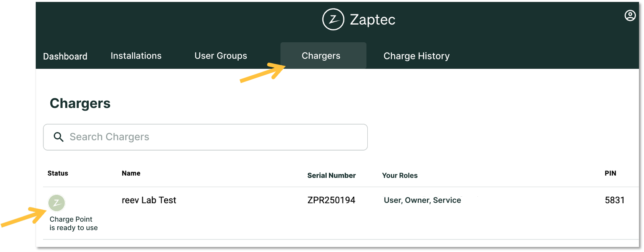Go to the Dashboard tab
The image size is (644, 252).
(65, 56)
